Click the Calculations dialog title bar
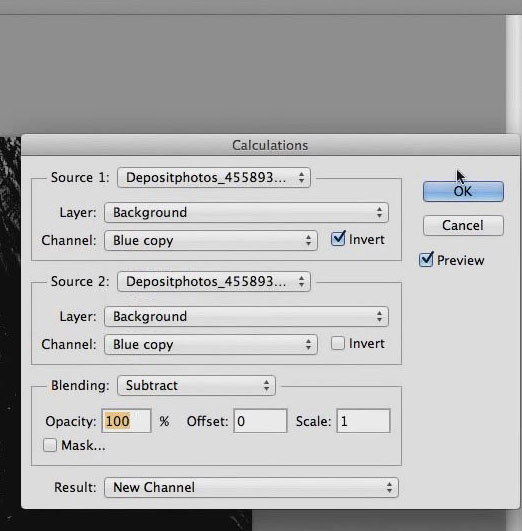This screenshot has height=531, width=522. click(x=270, y=145)
